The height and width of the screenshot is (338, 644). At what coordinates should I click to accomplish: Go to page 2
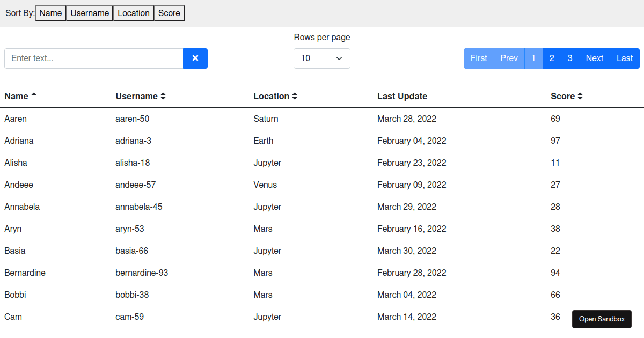(x=552, y=58)
